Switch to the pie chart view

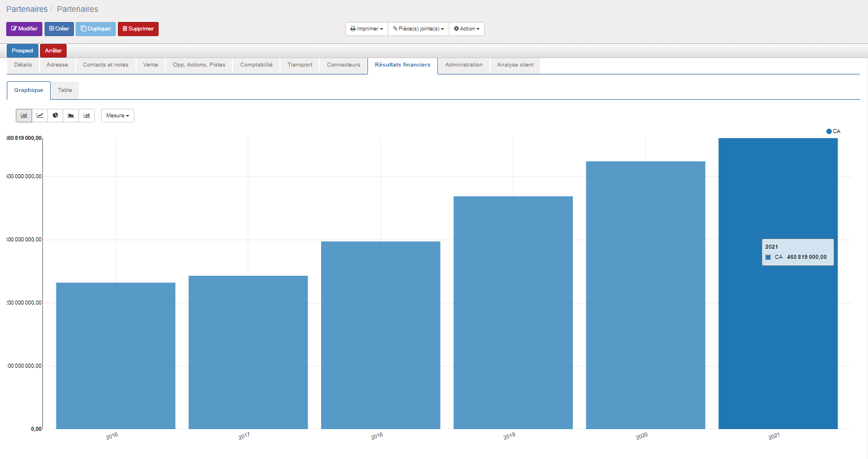(55, 116)
